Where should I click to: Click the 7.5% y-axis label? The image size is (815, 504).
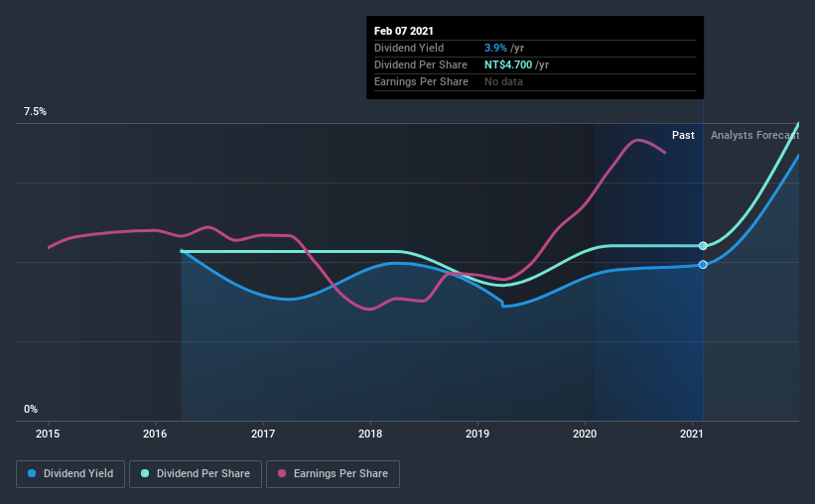tap(35, 112)
